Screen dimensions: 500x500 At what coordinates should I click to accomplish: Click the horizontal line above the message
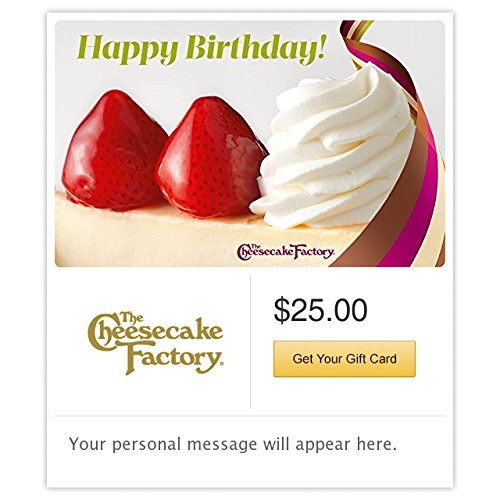coord(250,416)
